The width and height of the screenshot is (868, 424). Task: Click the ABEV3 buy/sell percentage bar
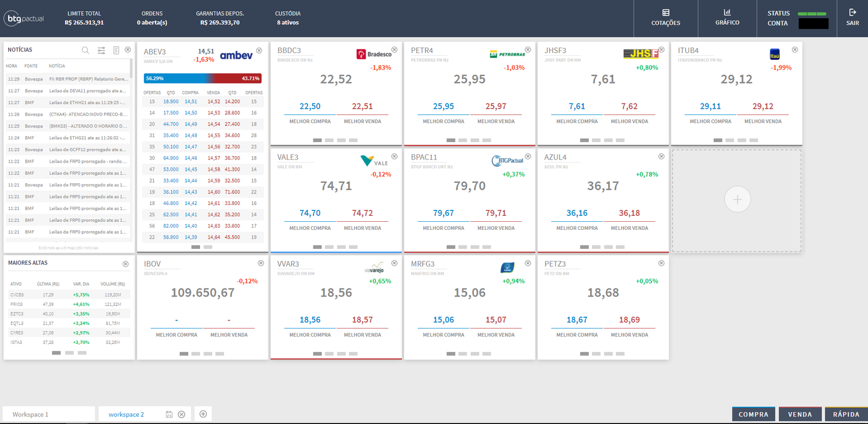[x=202, y=78]
